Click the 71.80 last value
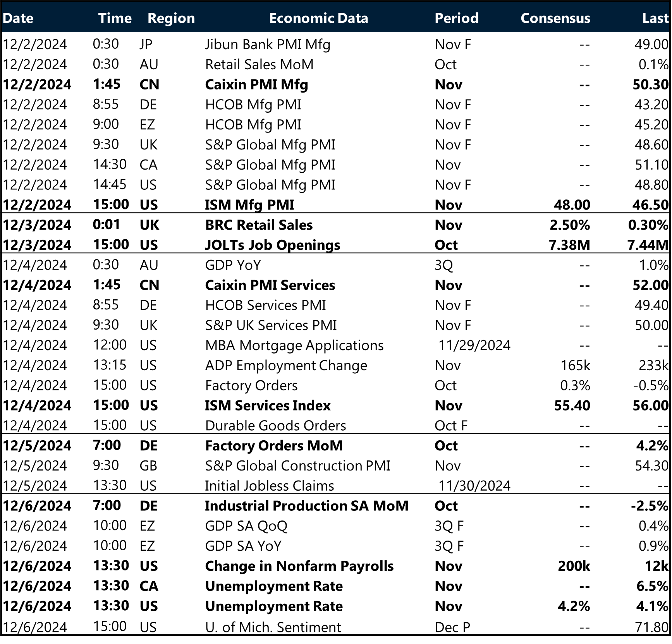The image size is (672, 644). pyautogui.click(x=651, y=627)
